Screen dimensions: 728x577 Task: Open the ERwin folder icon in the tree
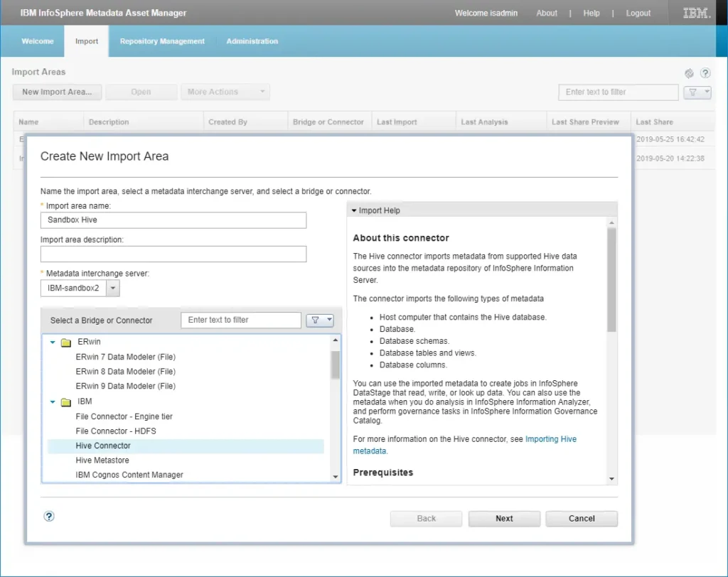pos(65,342)
